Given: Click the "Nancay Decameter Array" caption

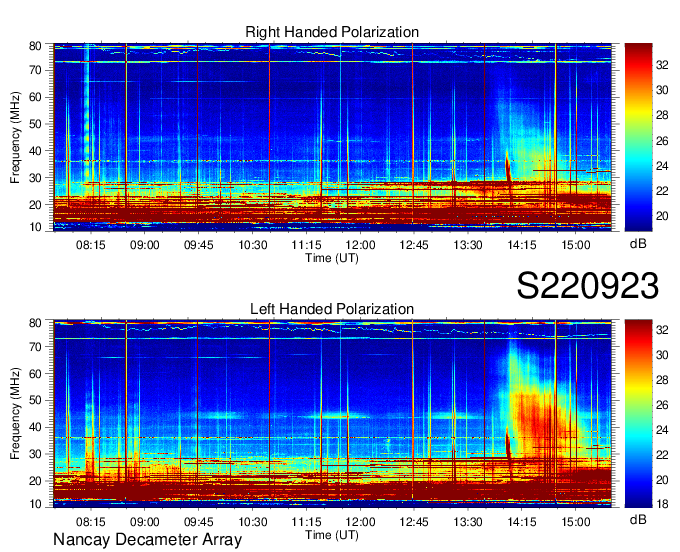Looking at the screenshot, I should [x=147, y=539].
